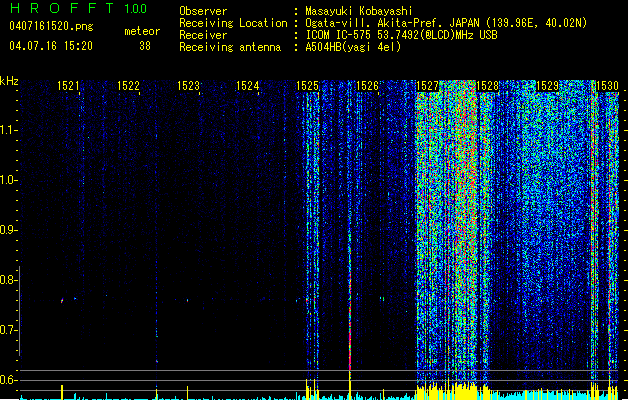Click the 1524 time marker
The image size is (629, 400).
point(248,86)
